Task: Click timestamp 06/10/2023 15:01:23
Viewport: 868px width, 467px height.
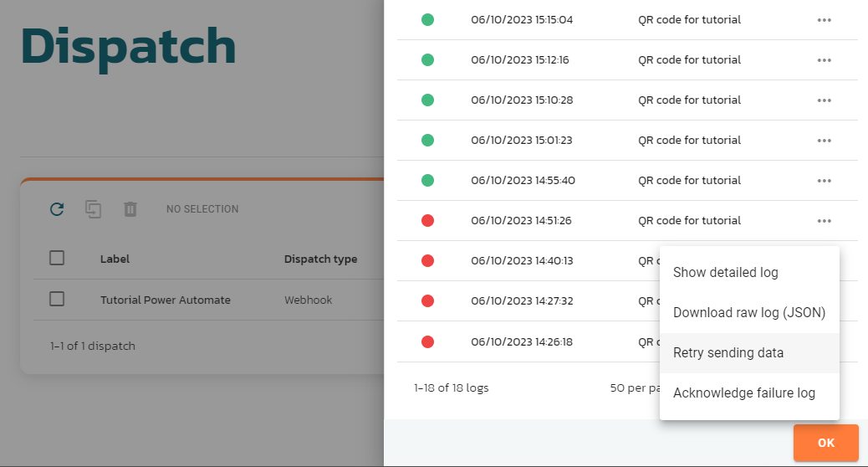Action: tap(522, 140)
